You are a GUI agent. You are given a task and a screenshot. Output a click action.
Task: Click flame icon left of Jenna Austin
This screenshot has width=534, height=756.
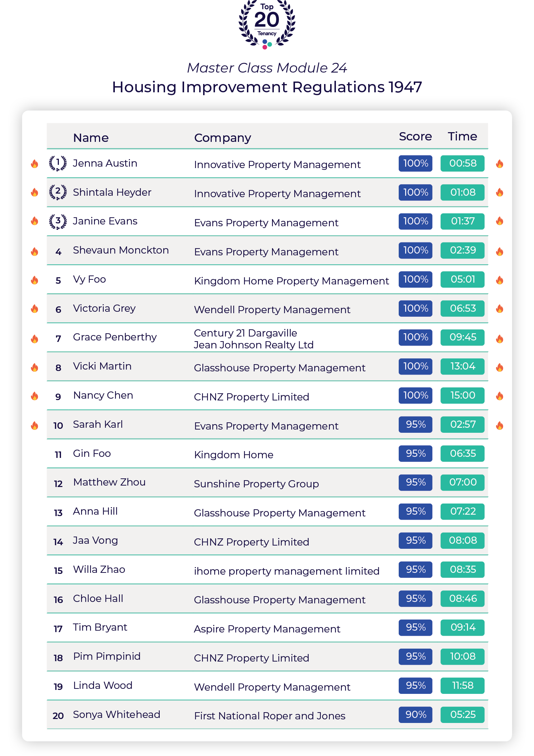34,164
